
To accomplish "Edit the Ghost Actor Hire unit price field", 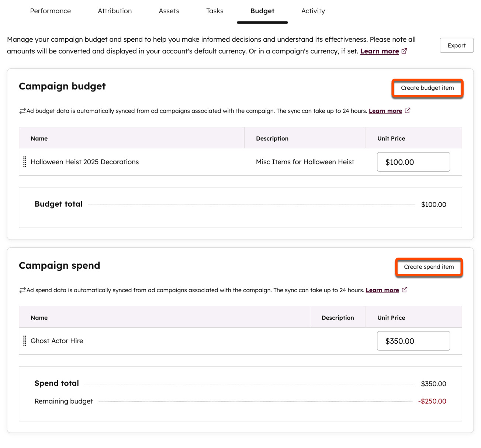I will click(413, 341).
